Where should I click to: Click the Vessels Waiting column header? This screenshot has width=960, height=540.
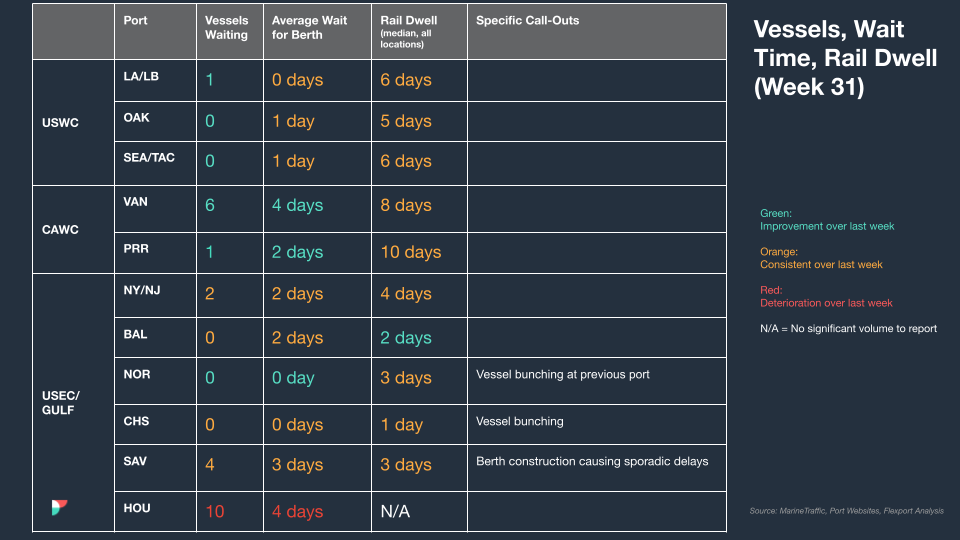(x=227, y=28)
